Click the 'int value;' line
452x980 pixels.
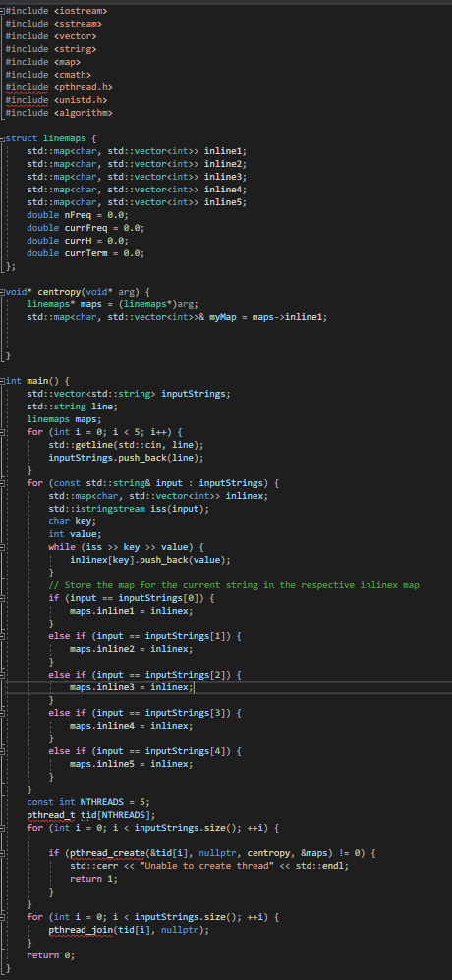pyautogui.click(x=75, y=534)
